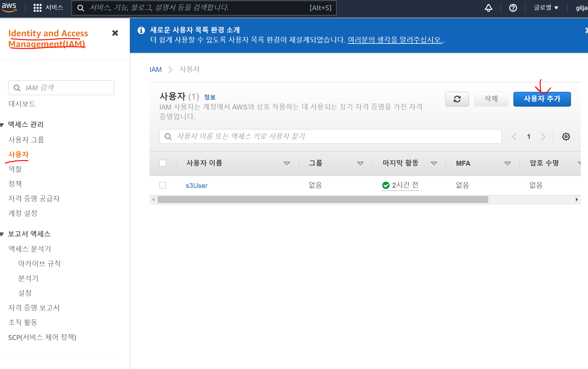Click the notifications bell icon
The image size is (588, 369).
point(488,8)
